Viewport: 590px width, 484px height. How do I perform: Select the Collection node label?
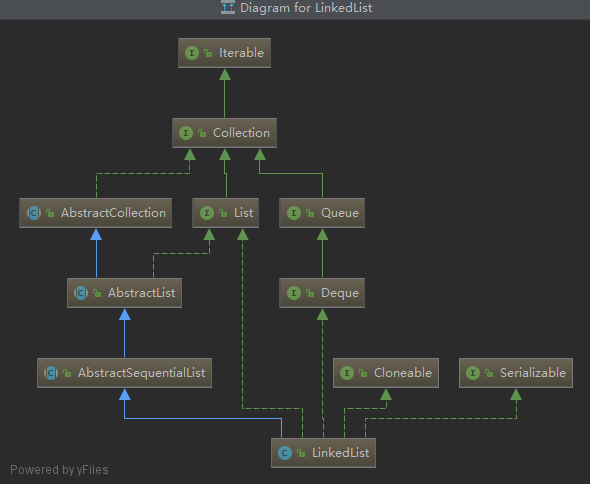[x=241, y=133]
